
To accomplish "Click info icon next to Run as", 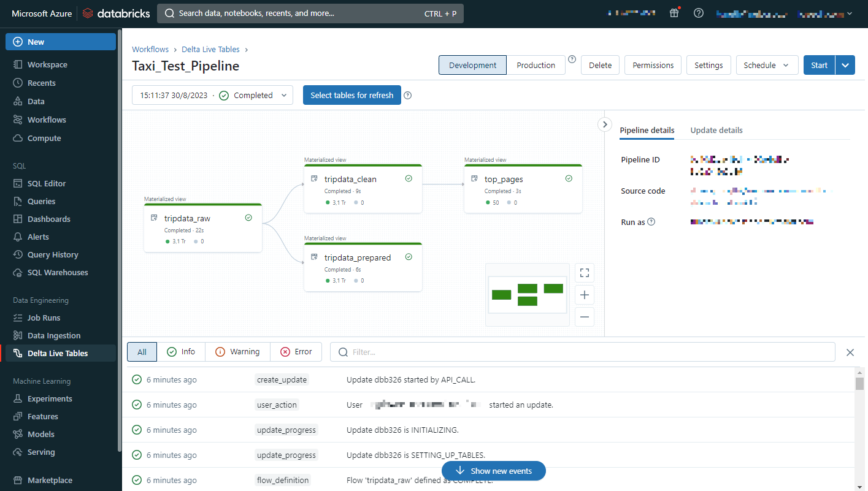I will pyautogui.click(x=651, y=222).
